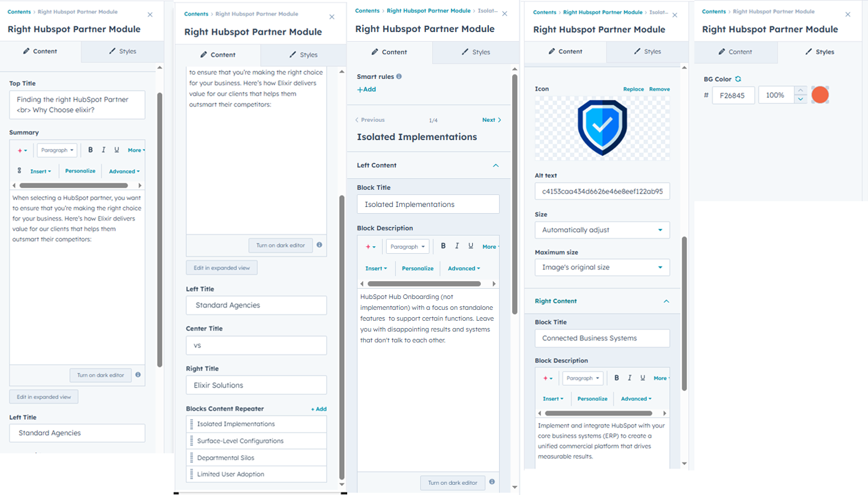Click Italic in the Summary editor toolbar

103,150
